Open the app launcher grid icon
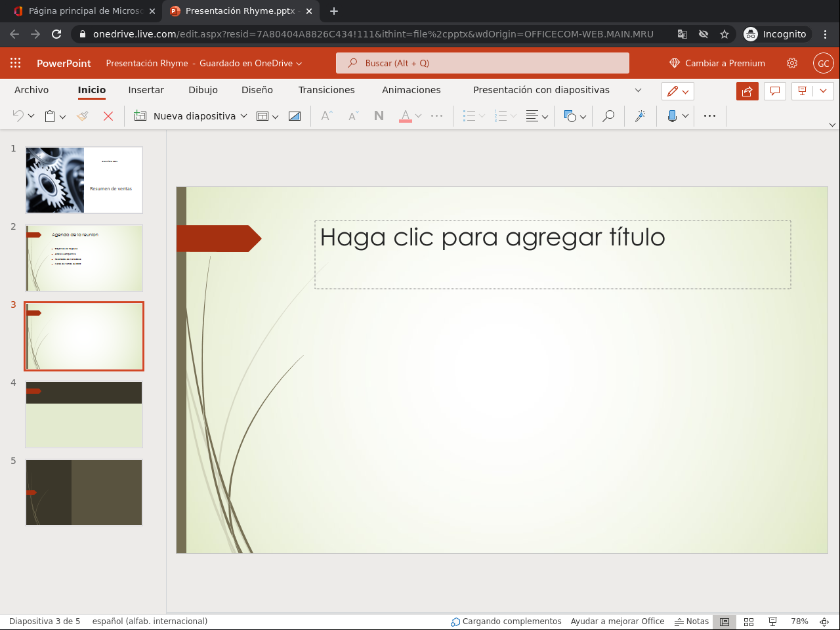This screenshot has height=630, width=840. pos(16,63)
